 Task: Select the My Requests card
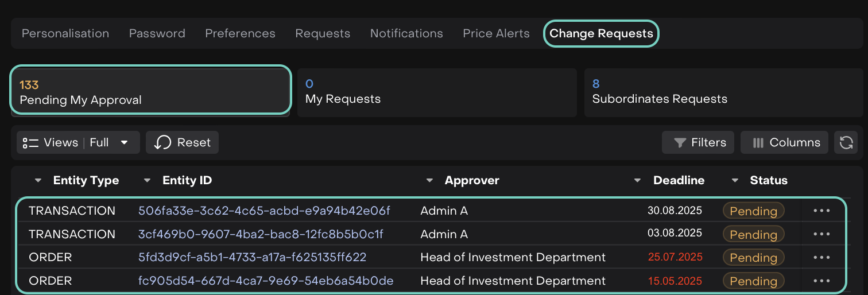coord(436,92)
